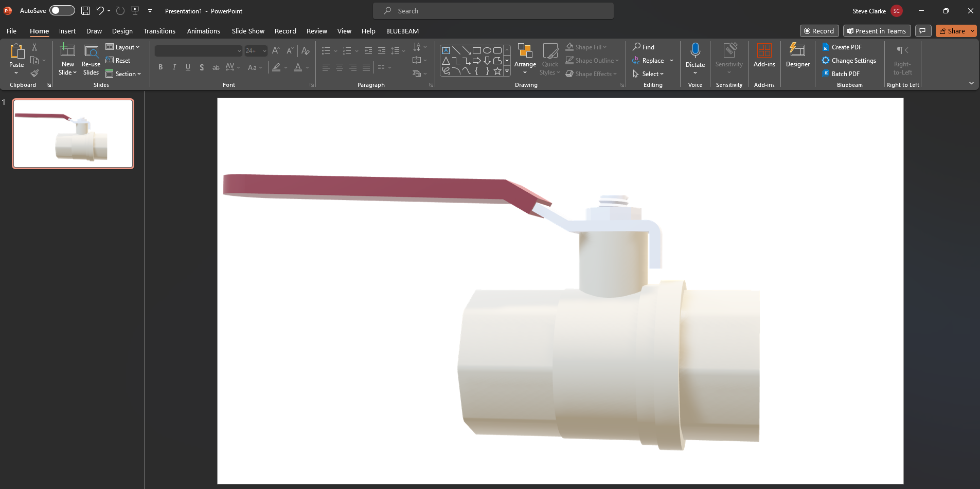Open Quick Styles for shapes
The image size is (980, 489).
click(x=550, y=58)
